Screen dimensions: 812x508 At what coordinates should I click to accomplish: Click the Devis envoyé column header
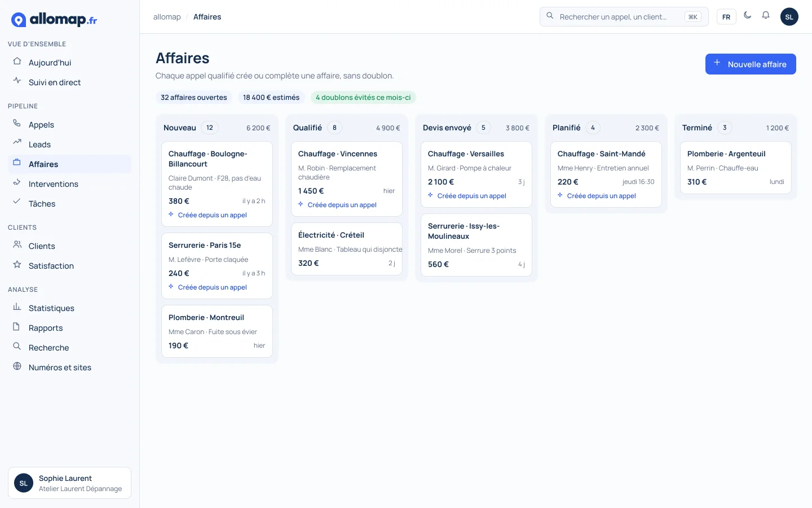(476, 128)
